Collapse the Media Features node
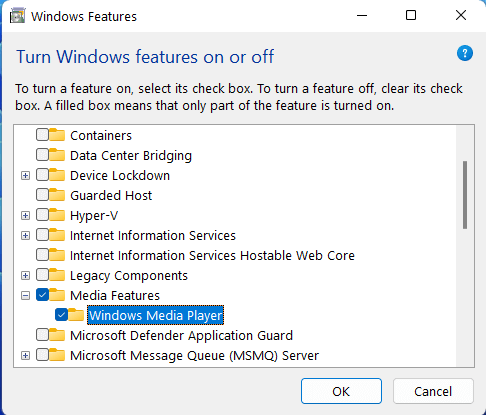The image size is (486, 415). point(25,296)
